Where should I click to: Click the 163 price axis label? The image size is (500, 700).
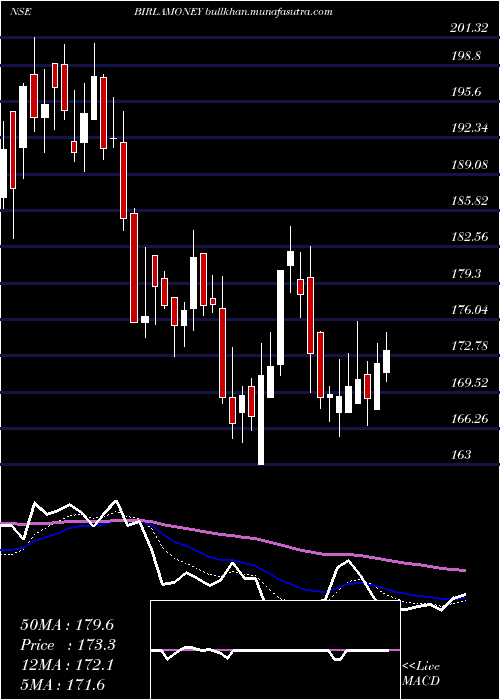pyautogui.click(x=460, y=455)
